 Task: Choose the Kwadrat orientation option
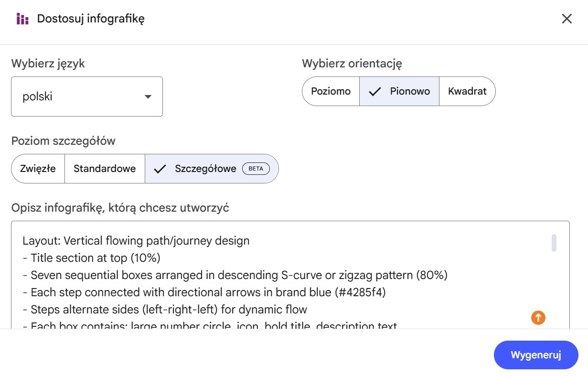click(x=467, y=91)
